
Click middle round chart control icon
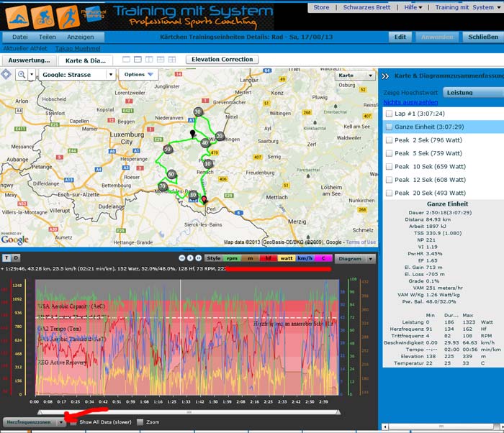pos(190,258)
